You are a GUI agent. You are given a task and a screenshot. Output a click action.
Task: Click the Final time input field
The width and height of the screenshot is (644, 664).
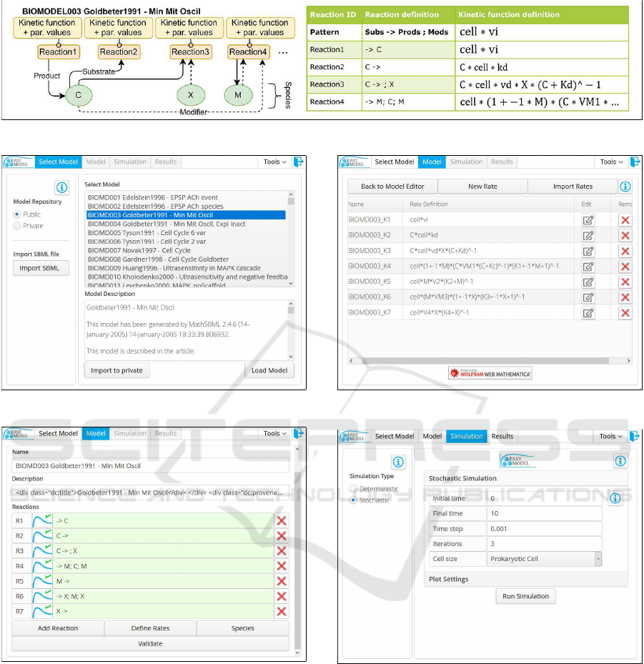pos(544,513)
